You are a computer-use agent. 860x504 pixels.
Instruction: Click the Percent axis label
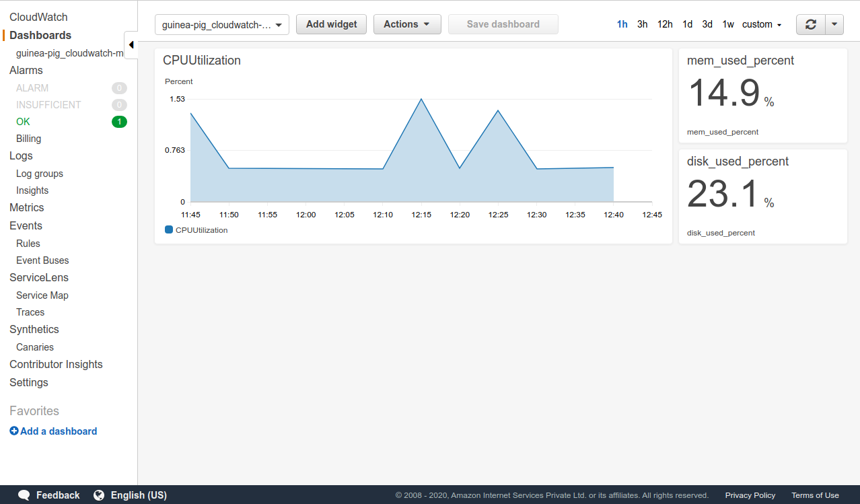(179, 81)
